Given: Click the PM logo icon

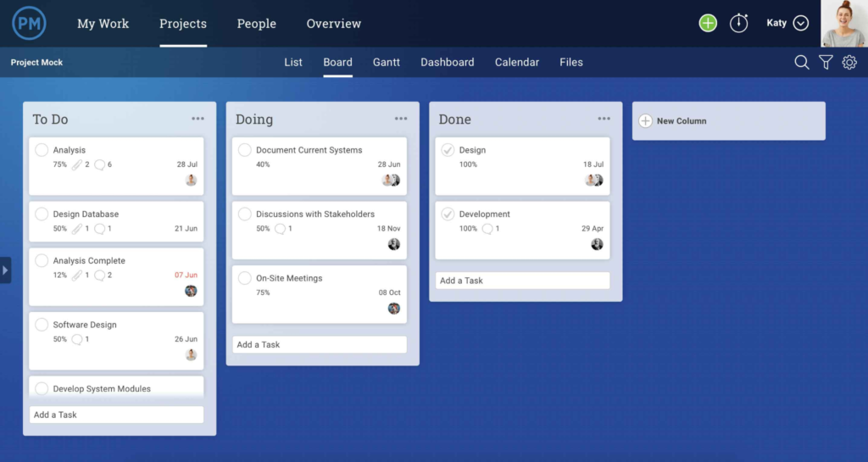Looking at the screenshot, I should (x=29, y=23).
